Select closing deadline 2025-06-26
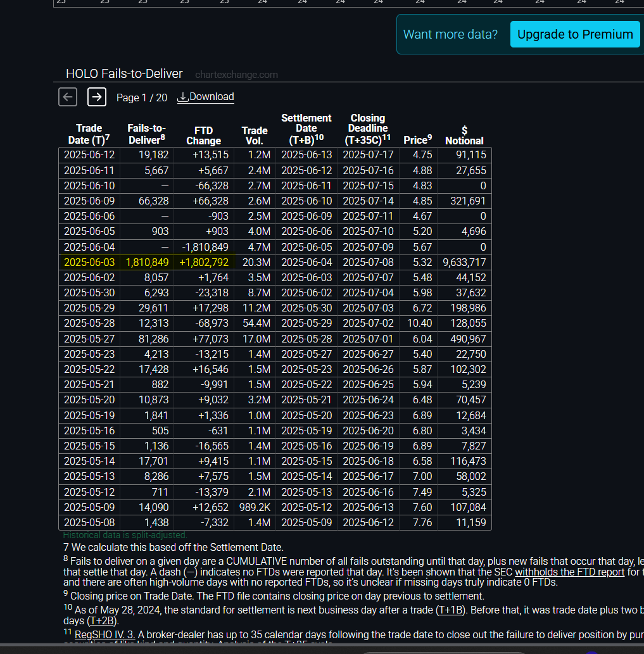Viewport: 644px width, 654px height. pyautogui.click(x=369, y=369)
